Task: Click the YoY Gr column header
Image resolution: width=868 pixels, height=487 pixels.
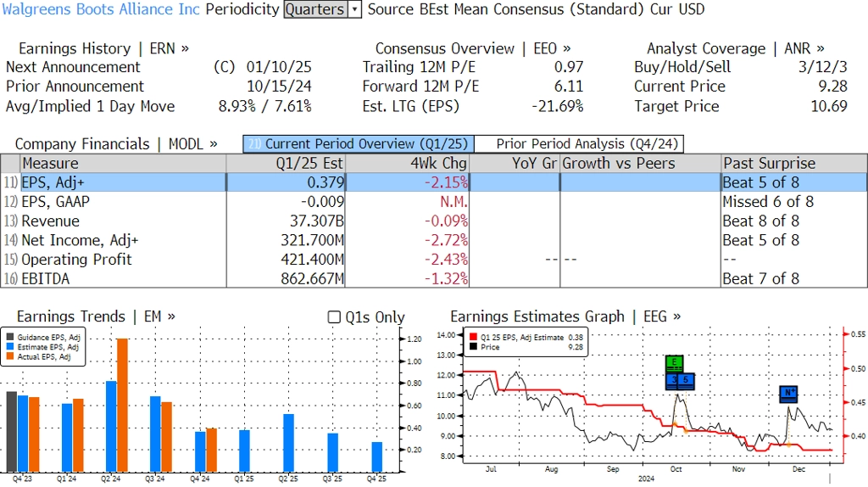Action: (x=515, y=164)
